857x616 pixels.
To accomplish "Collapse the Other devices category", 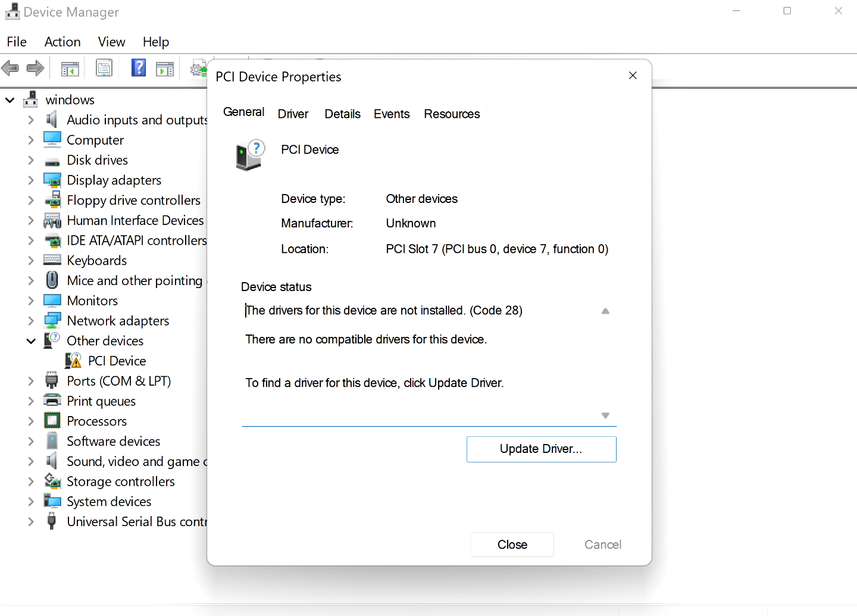I will 31,341.
